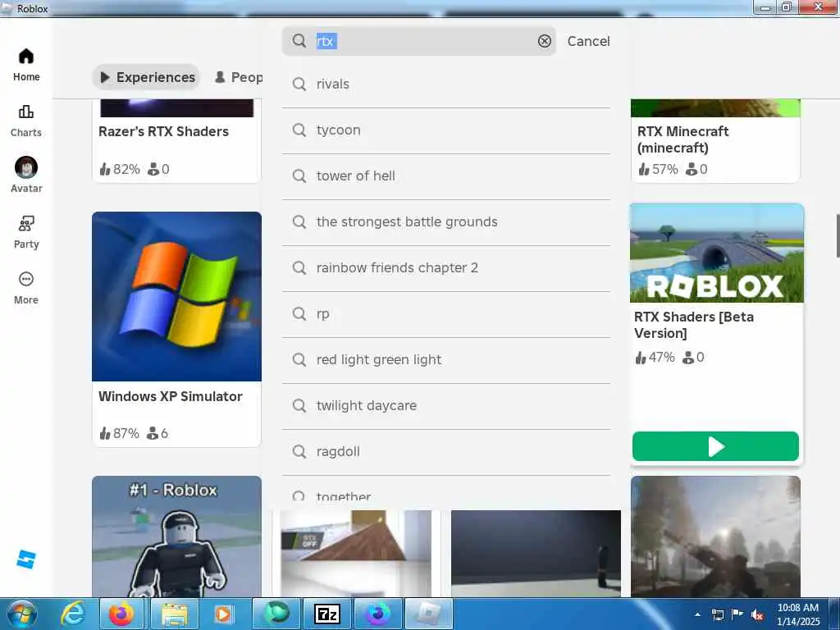Open RTX Minecraft (minecraft) title

point(683,139)
